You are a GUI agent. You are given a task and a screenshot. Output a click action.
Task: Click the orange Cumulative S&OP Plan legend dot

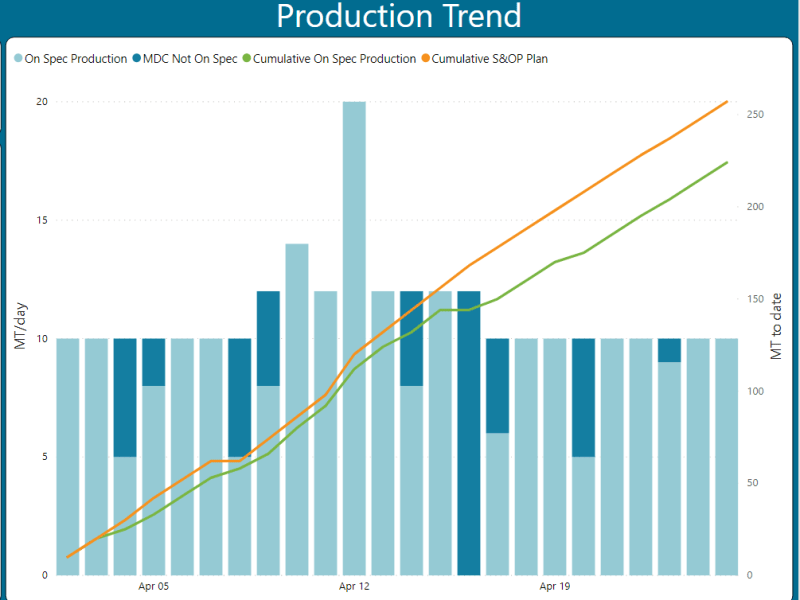425,59
